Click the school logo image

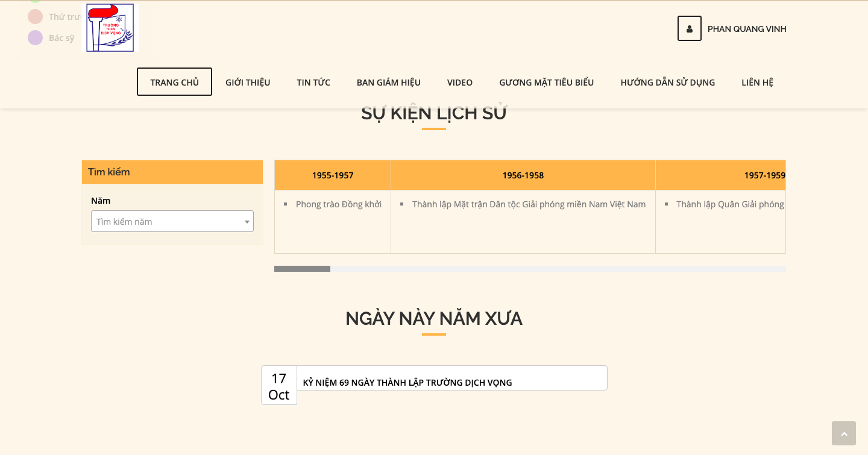(110, 28)
